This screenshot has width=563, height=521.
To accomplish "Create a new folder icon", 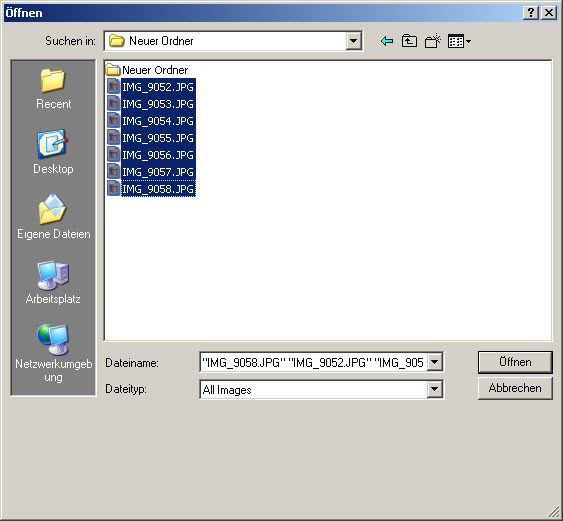I will coord(433,41).
